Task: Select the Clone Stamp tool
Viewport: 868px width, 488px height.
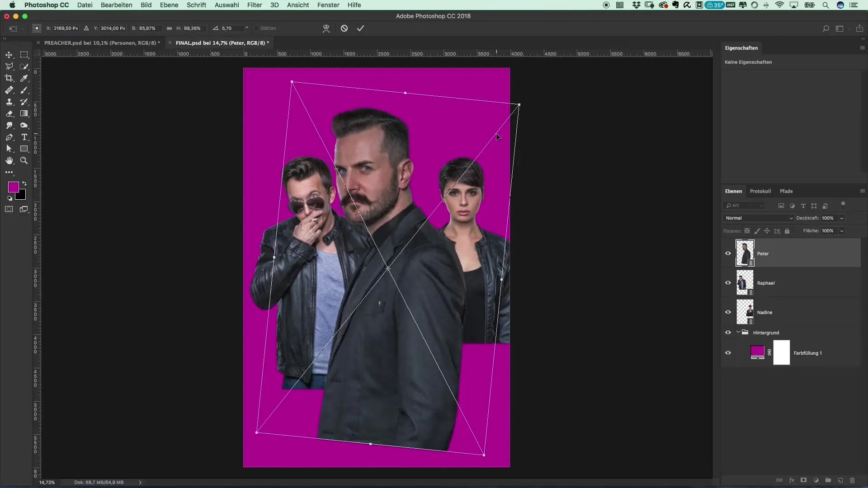Action: pos(9,102)
